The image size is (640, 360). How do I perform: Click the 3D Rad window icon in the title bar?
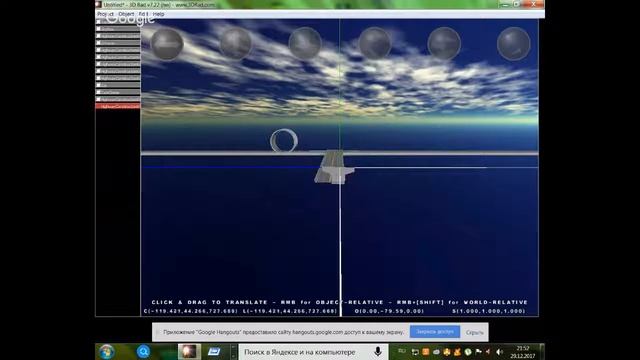98,4
